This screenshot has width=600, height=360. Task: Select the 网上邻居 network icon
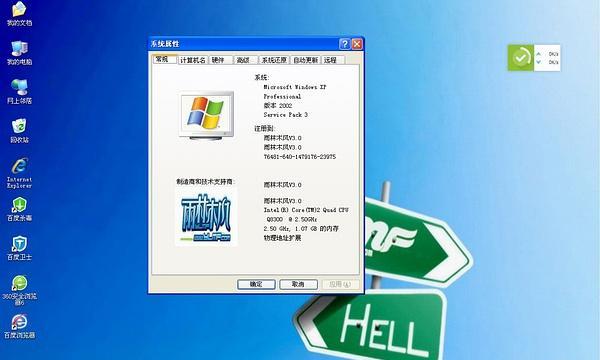19,92
